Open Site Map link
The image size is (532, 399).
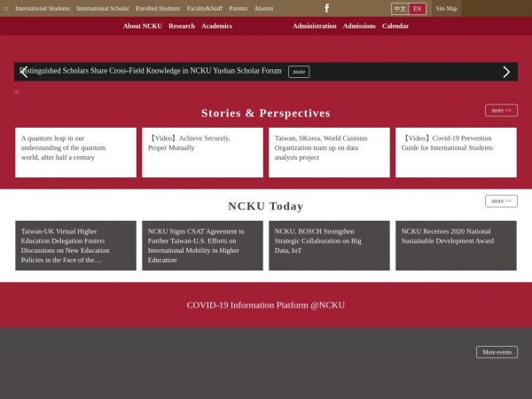447,9
